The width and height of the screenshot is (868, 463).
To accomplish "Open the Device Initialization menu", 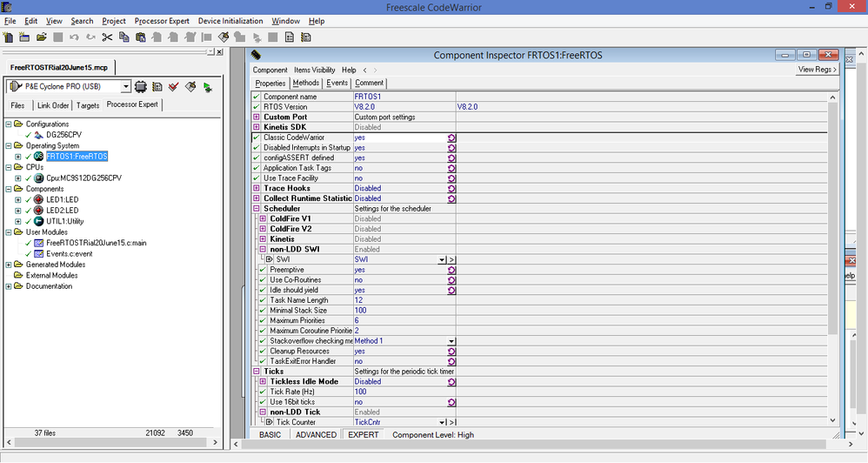I will (230, 21).
